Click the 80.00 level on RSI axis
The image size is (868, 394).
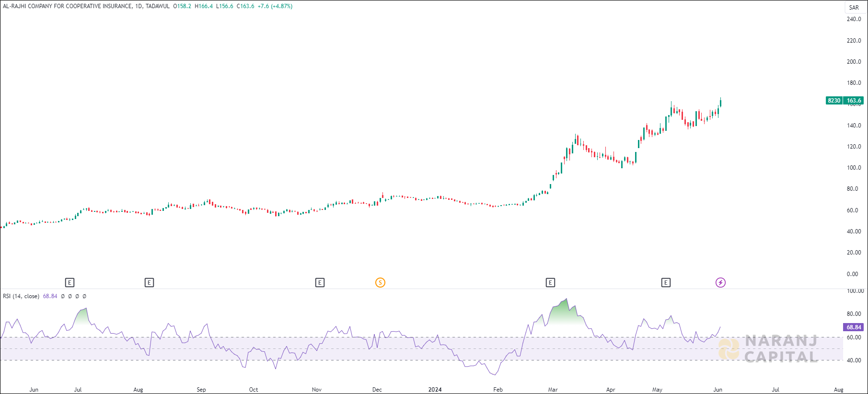pyautogui.click(x=854, y=314)
